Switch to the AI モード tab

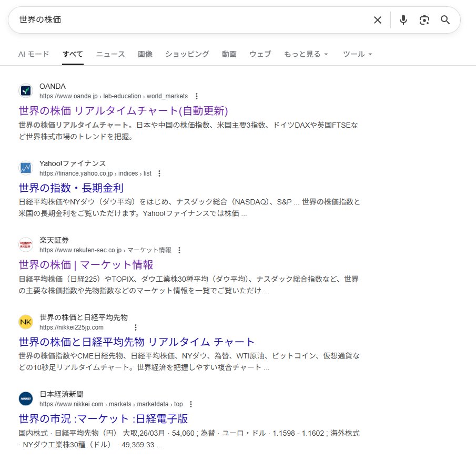pyautogui.click(x=34, y=54)
